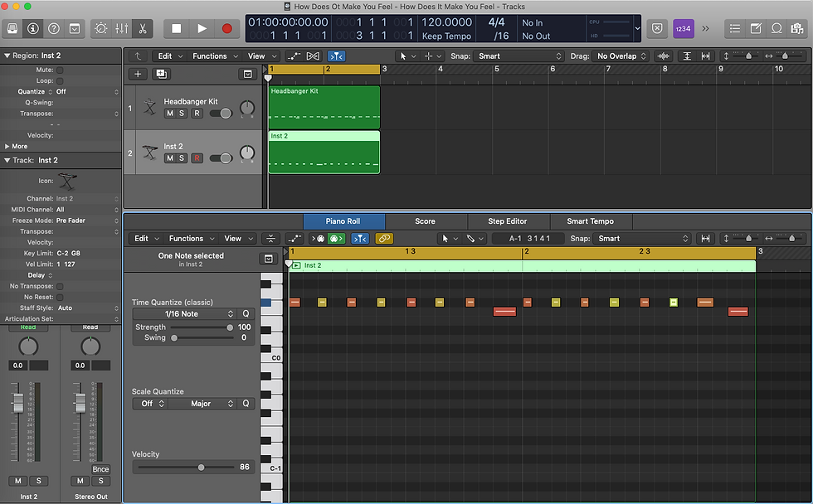The width and height of the screenshot is (813, 504).
Task: Disable record on Inst 2 track
Action: pos(197,158)
